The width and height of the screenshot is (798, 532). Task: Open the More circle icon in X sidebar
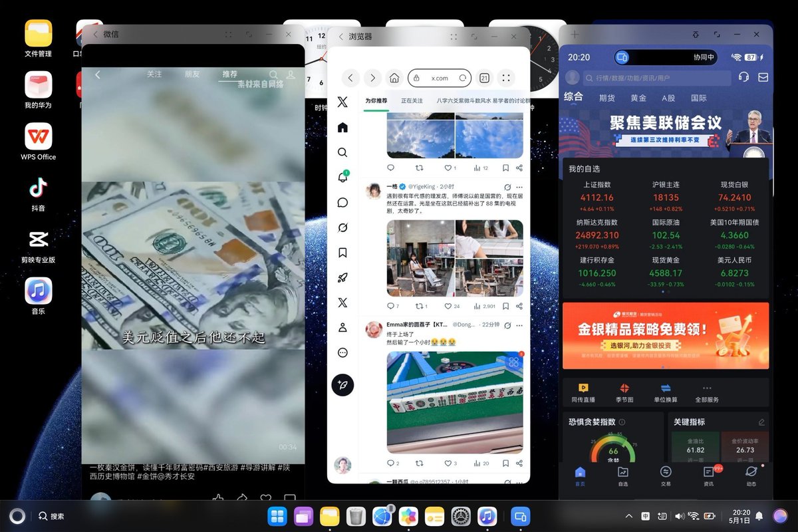pos(342,352)
